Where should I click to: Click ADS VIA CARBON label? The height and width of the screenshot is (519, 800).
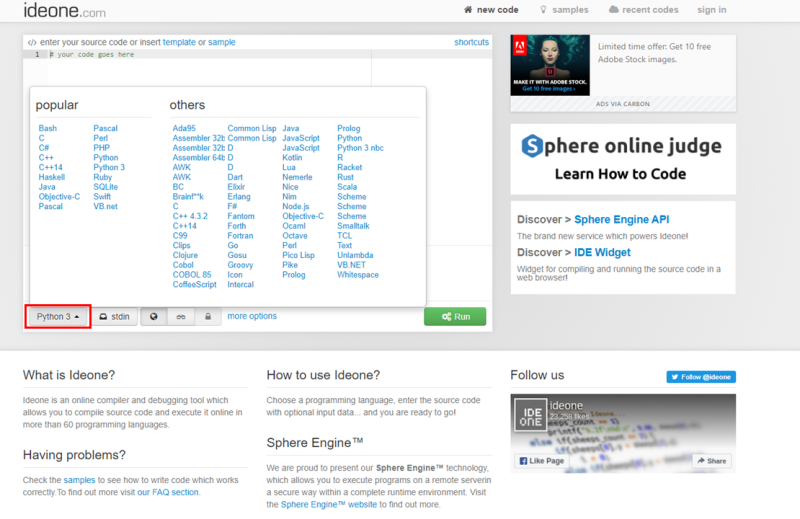pos(622,104)
